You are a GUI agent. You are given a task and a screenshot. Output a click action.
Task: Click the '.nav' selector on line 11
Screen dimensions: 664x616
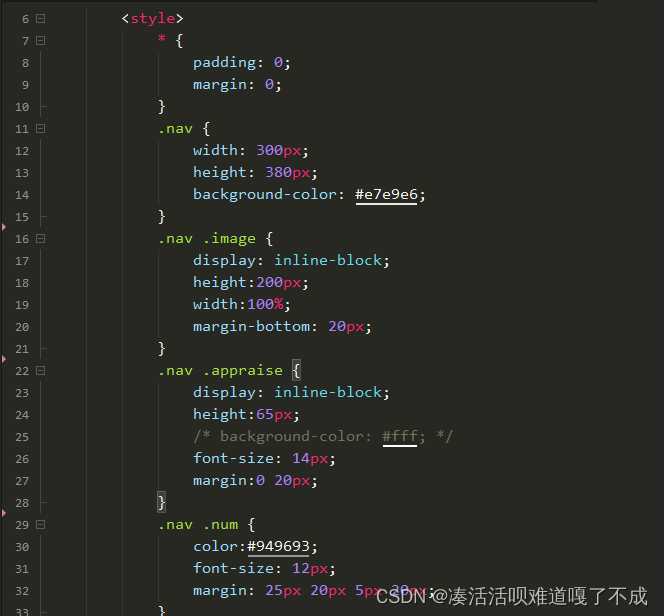[x=175, y=129]
